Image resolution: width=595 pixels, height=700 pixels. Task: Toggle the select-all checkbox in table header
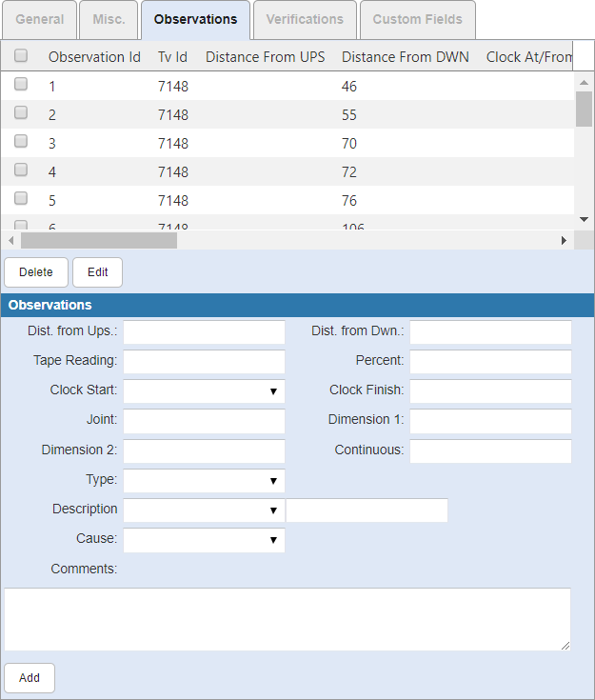[x=21, y=56]
